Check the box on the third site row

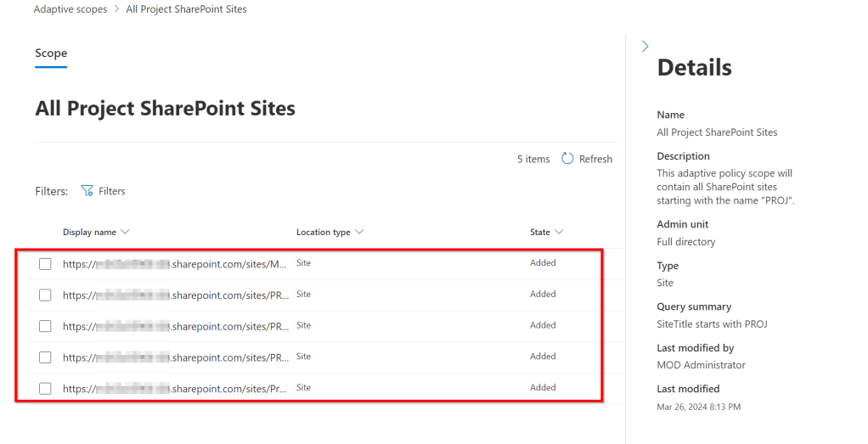[x=45, y=326]
